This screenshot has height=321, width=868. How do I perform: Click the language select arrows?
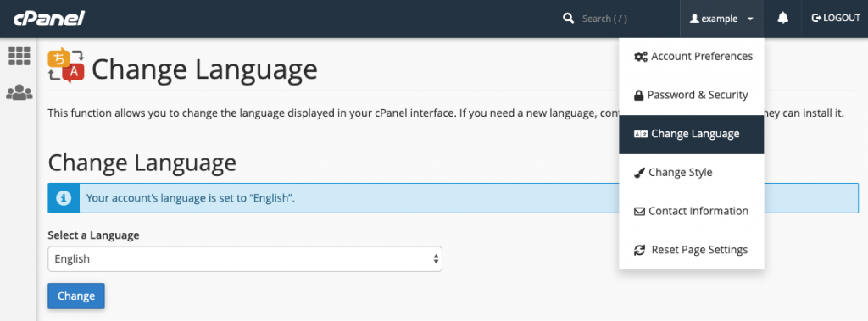point(436,258)
